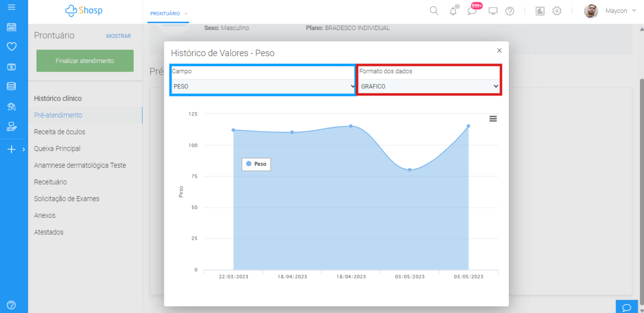
Task: Toggle the Peso series legend item
Action: pos(256,164)
